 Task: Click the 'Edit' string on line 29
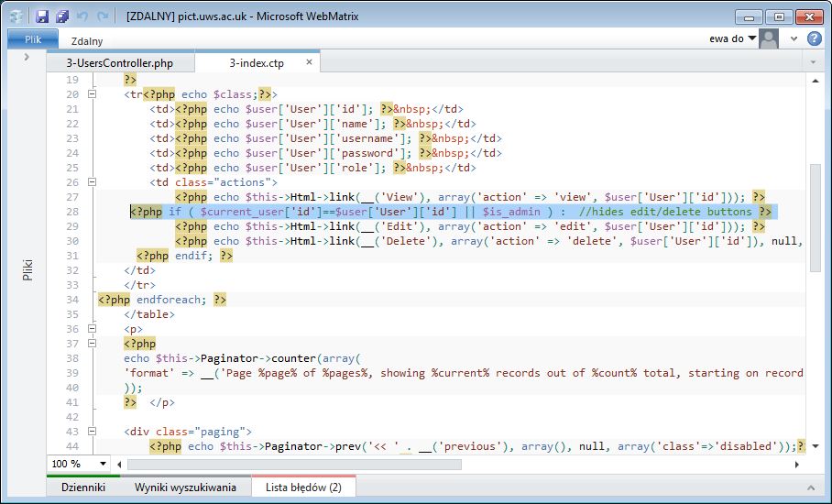pyautogui.click(x=399, y=226)
